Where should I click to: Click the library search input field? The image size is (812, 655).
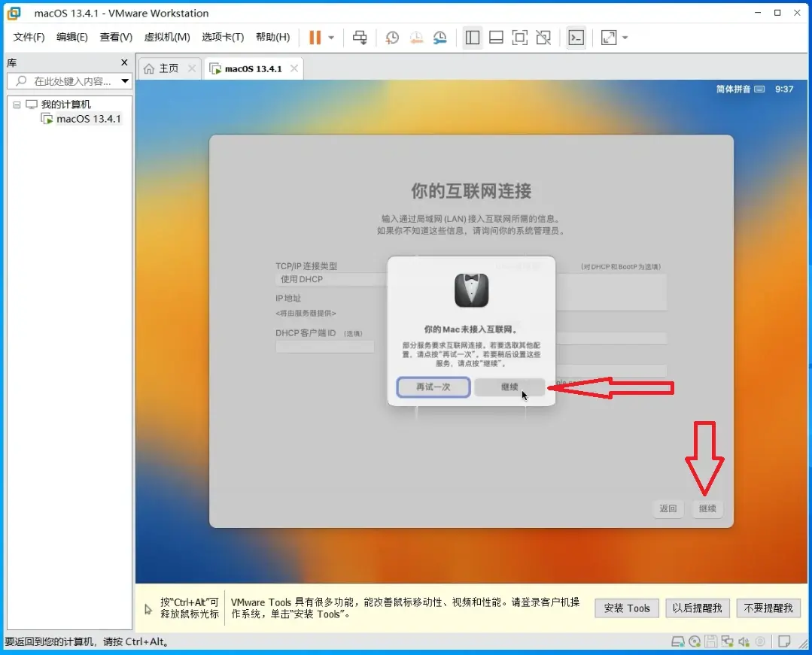(65, 81)
